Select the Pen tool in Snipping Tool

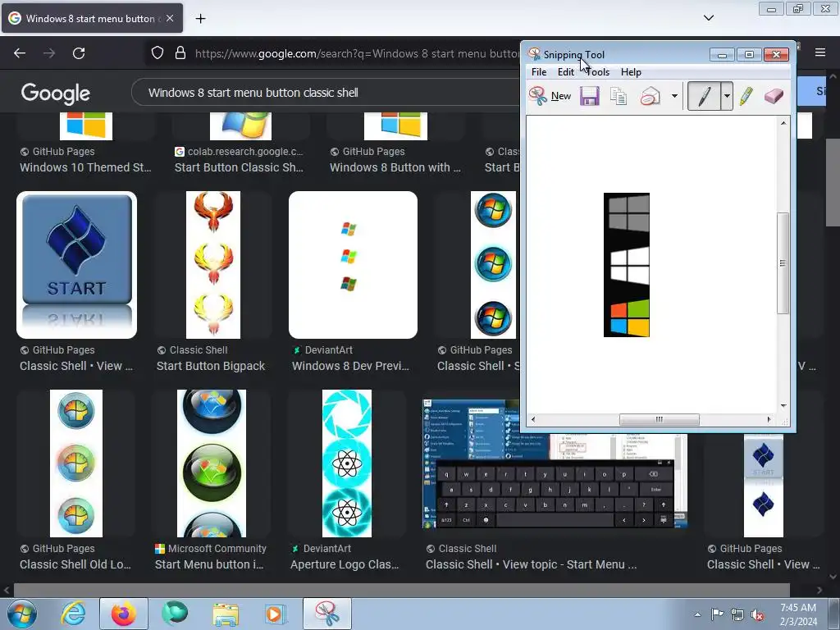point(704,97)
